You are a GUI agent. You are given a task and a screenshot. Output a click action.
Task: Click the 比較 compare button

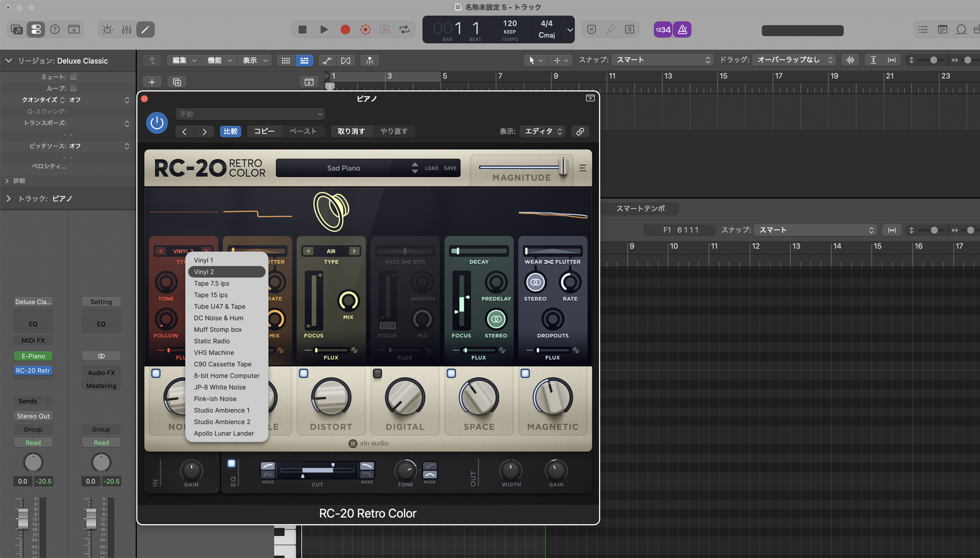click(x=230, y=131)
